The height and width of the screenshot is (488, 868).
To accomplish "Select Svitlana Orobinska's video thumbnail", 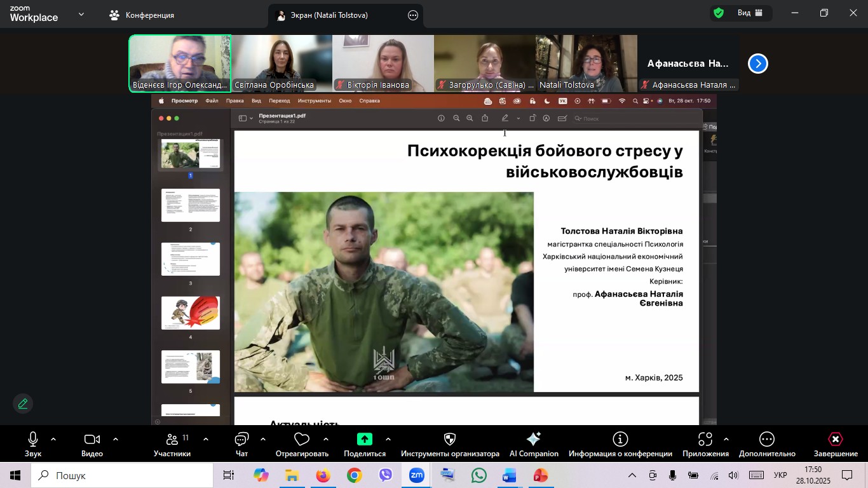I will pos(281,64).
